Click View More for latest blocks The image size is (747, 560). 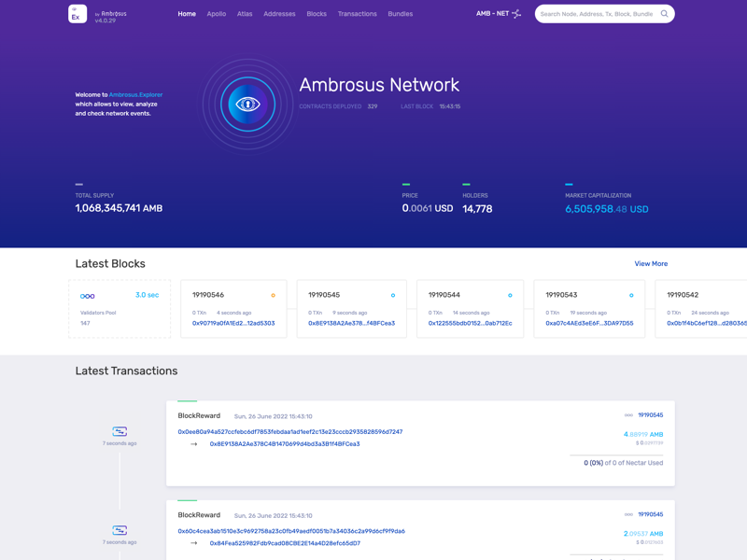pyautogui.click(x=651, y=264)
